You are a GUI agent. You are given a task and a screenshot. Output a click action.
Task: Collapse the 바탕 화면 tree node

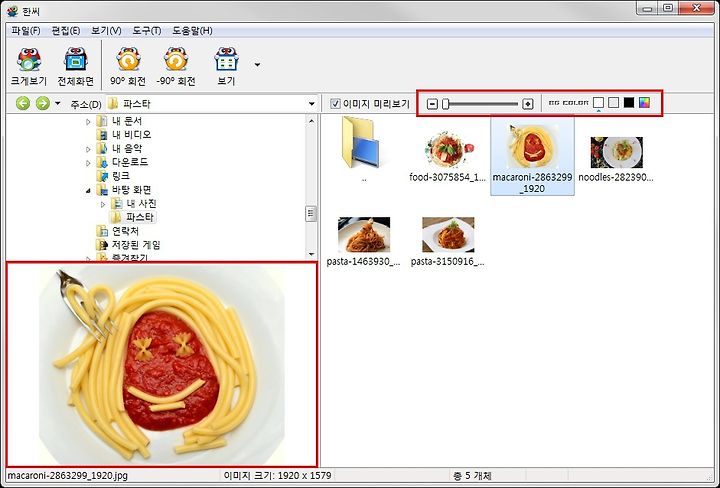(x=88, y=191)
